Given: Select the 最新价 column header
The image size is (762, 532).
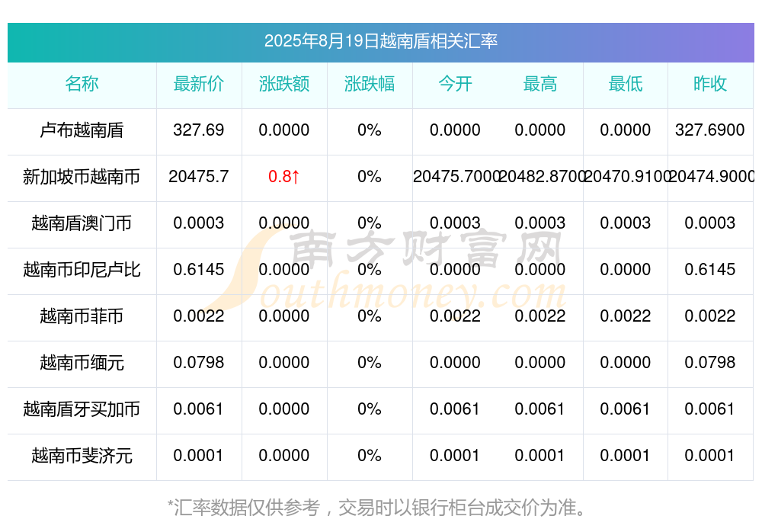Looking at the screenshot, I should click(x=198, y=84).
